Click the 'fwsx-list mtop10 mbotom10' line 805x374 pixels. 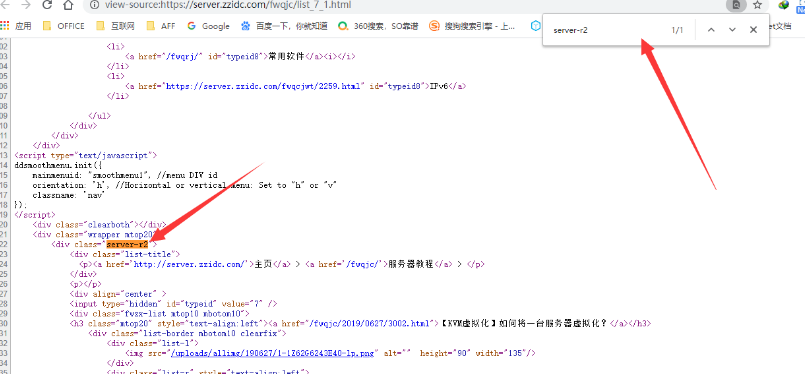point(160,313)
